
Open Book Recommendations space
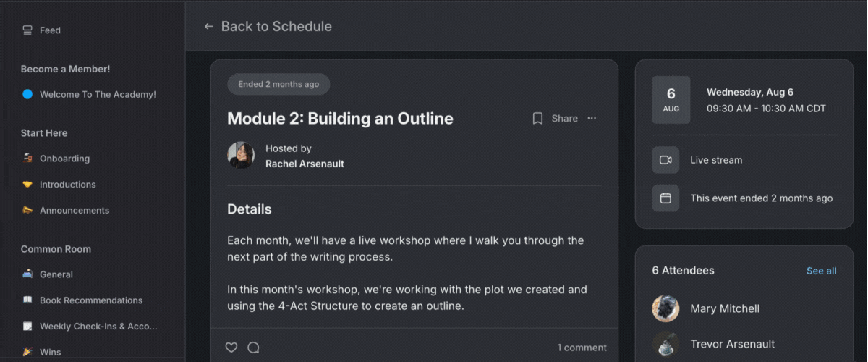[90, 300]
